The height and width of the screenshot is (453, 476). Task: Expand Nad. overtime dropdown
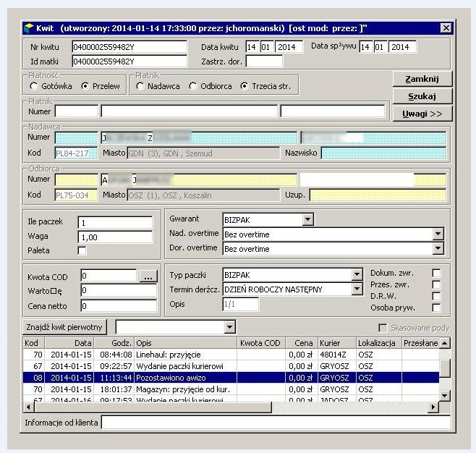[437, 234]
